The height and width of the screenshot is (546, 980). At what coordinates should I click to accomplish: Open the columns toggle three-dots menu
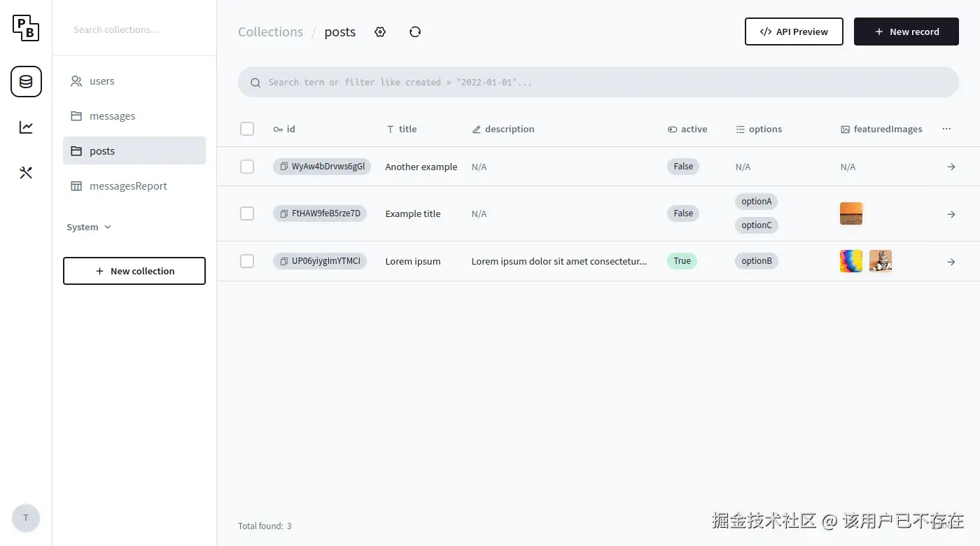946,129
